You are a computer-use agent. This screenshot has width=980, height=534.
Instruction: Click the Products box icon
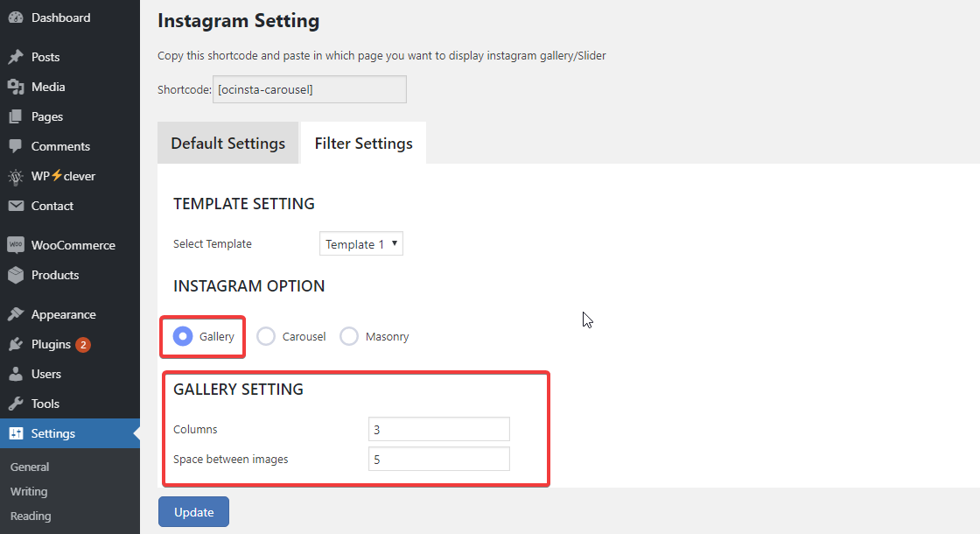click(16, 275)
